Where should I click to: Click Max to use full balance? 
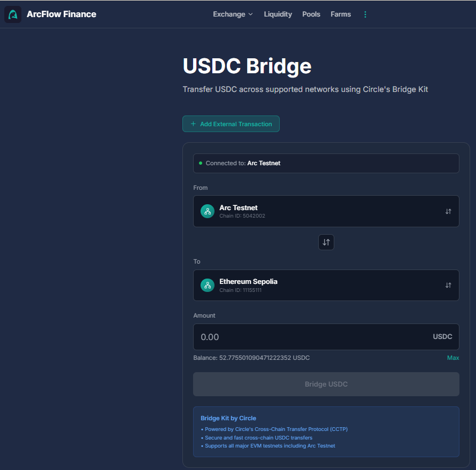pyautogui.click(x=453, y=358)
